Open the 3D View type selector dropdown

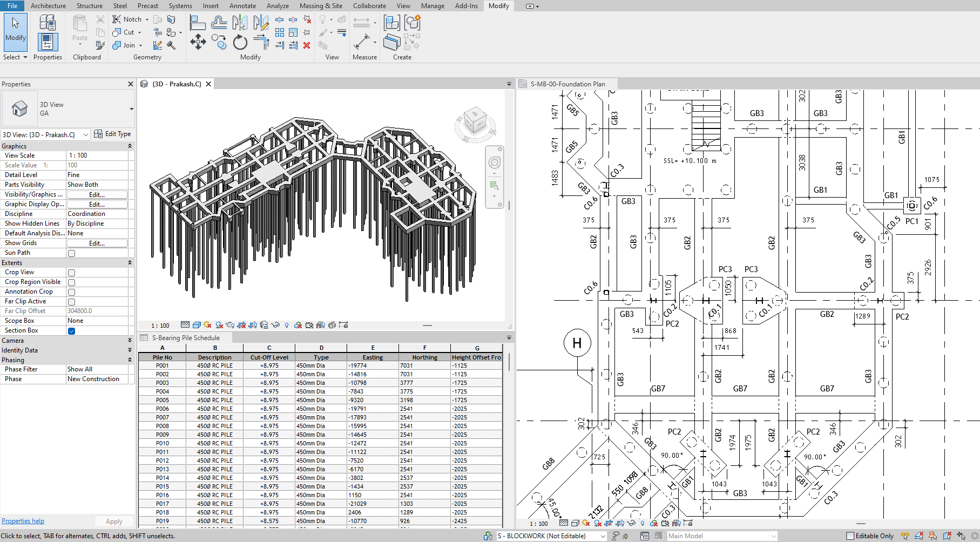coord(131,109)
